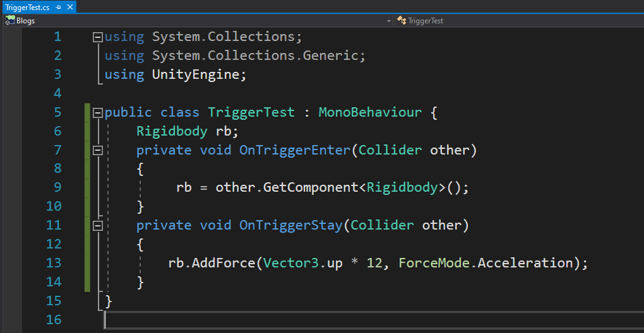Collapse the TriggerTest class block

coord(98,113)
